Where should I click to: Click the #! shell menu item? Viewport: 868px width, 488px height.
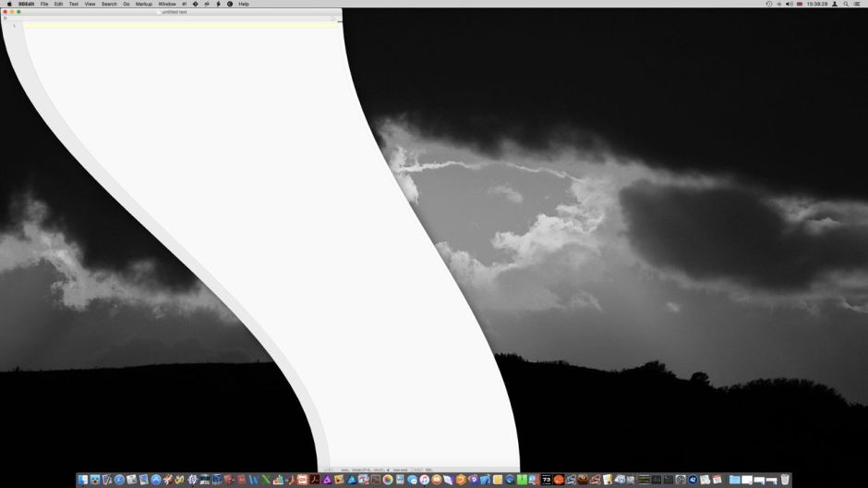click(x=184, y=4)
